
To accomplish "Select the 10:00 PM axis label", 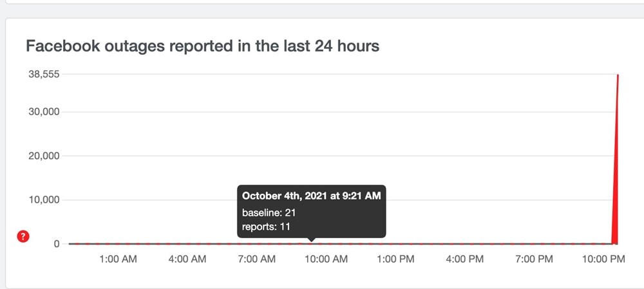I will point(603,259).
